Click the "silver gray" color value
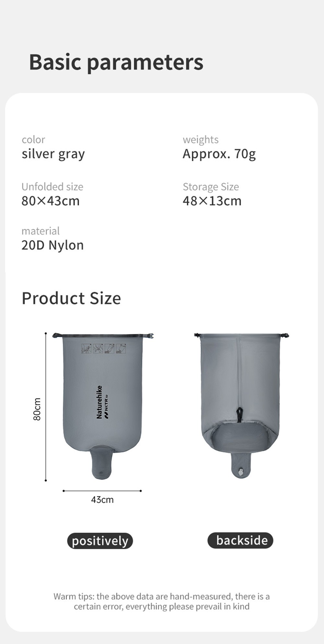The height and width of the screenshot is (644, 324). tap(53, 154)
